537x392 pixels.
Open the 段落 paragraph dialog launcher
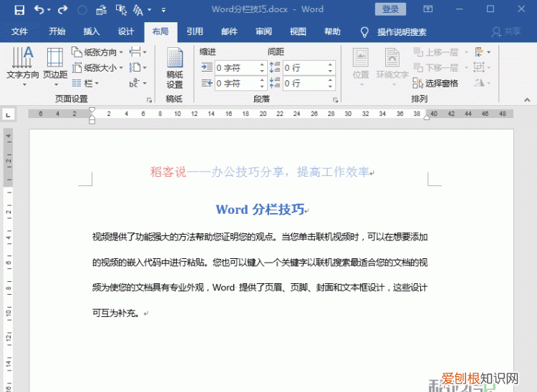(335, 100)
